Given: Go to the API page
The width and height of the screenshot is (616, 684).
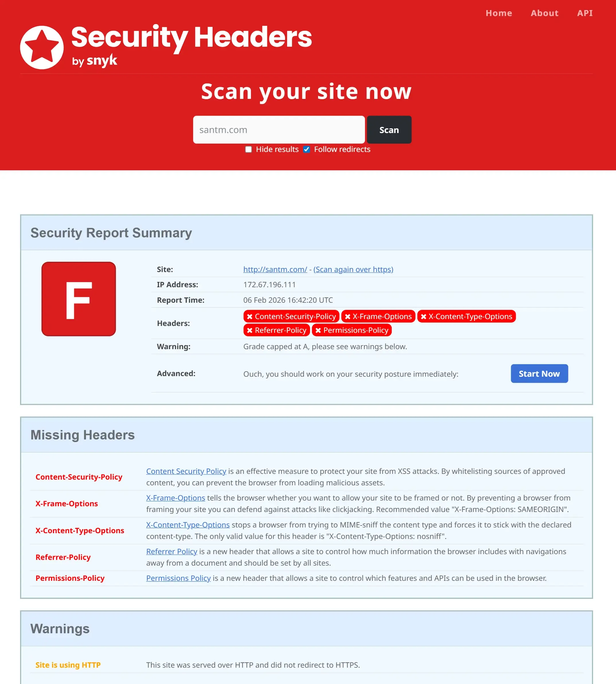Looking at the screenshot, I should point(584,13).
